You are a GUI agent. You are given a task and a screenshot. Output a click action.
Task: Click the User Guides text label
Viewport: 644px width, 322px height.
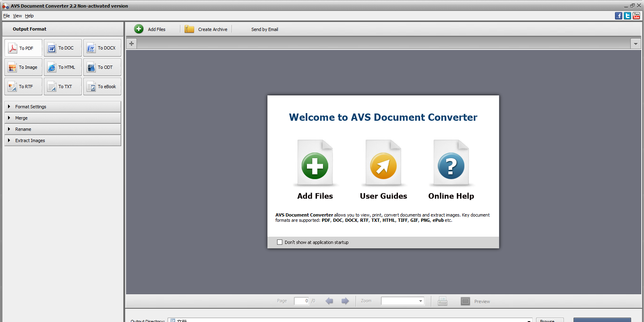[383, 196]
